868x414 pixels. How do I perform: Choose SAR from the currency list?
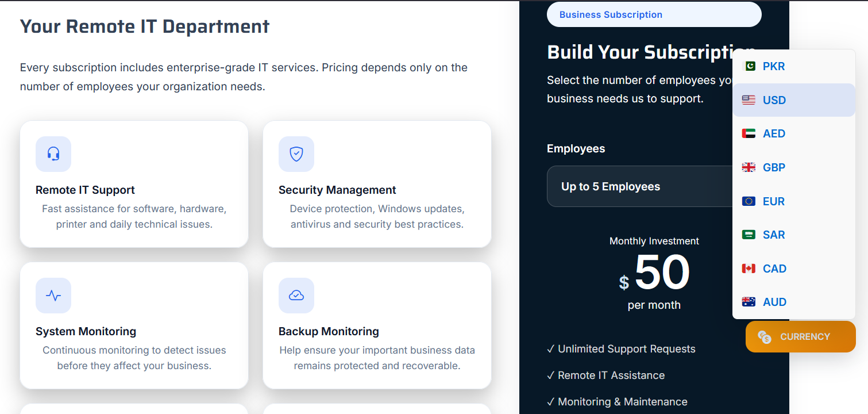coord(794,235)
